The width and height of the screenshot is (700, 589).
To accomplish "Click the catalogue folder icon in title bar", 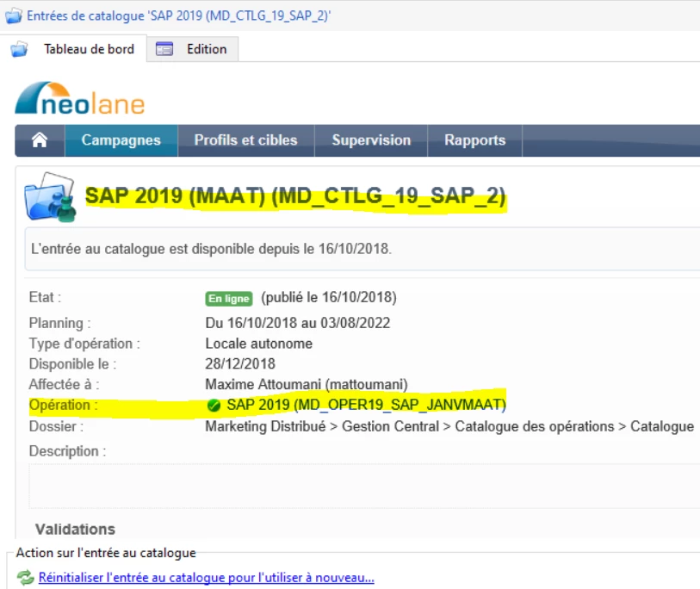I will pos(14,15).
